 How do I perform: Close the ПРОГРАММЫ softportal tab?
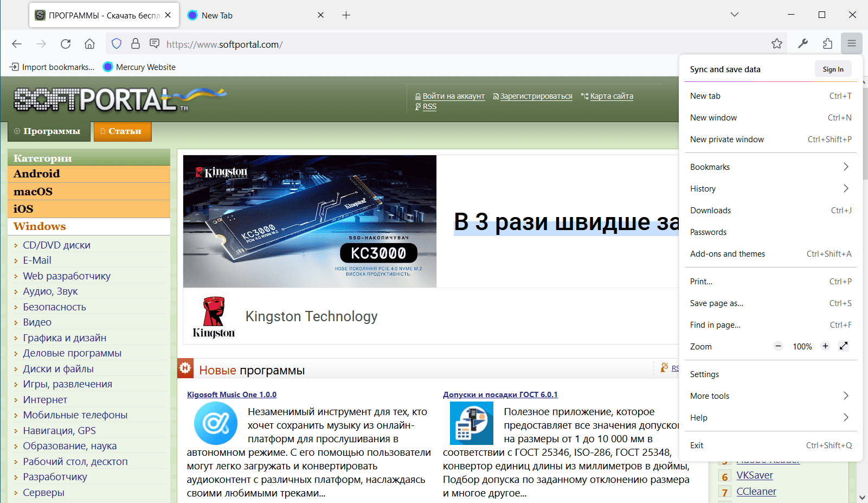coord(168,15)
